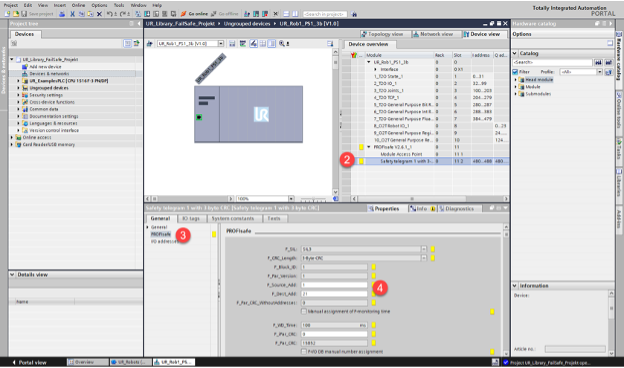
Task: Click the new project icon in toolbar
Action: (7, 14)
